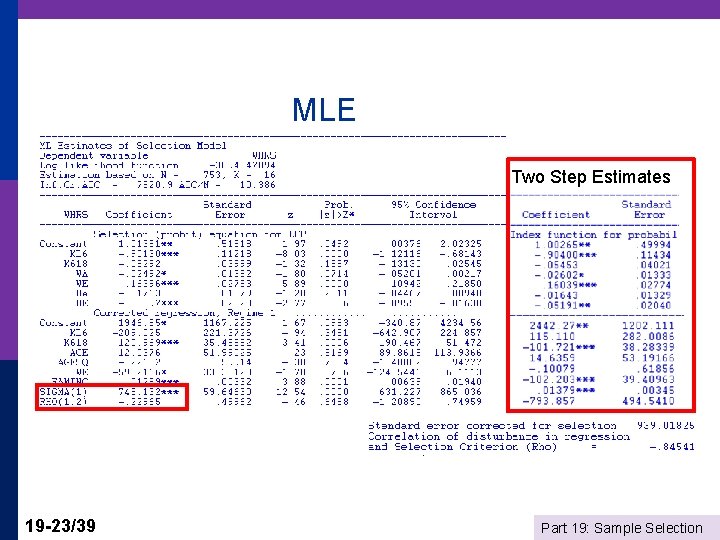Click the MLE slide title
The height and width of the screenshot is (540, 720).
click(324, 110)
